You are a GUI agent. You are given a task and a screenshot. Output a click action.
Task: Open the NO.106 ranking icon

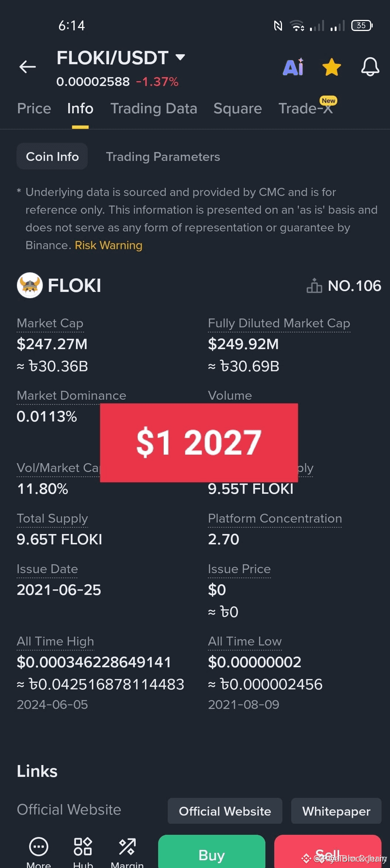point(314,286)
